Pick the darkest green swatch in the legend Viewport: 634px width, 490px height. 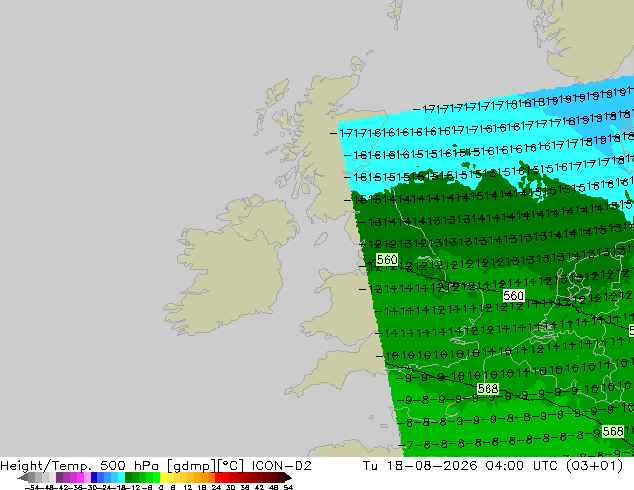128,477
